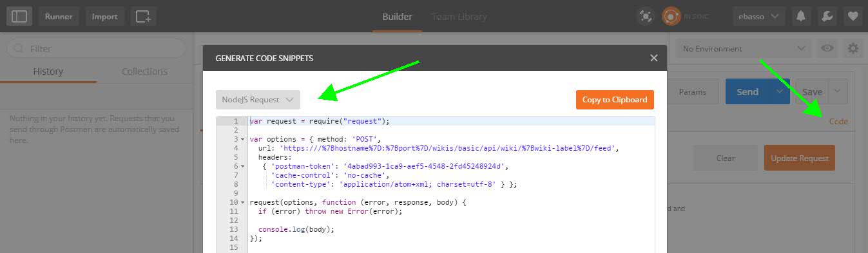Click the Copy to Clipboard button
Image resolution: width=868 pixels, height=253 pixels.
pos(615,100)
